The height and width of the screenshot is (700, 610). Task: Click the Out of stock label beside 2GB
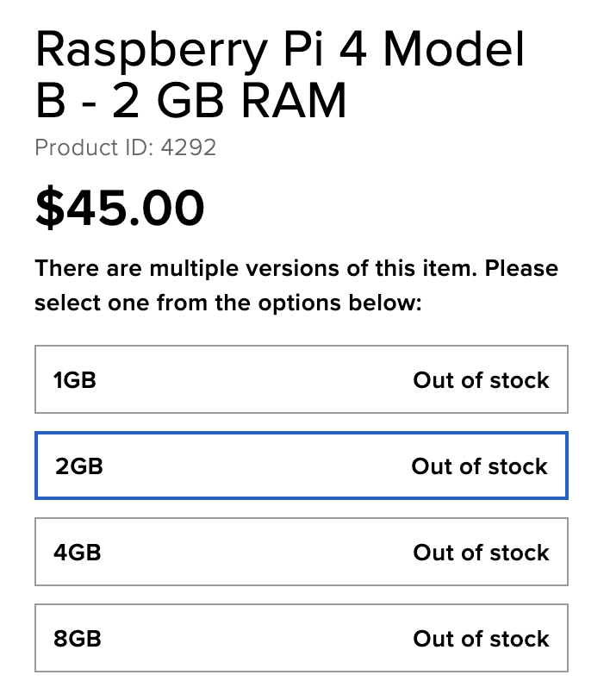pos(479,466)
